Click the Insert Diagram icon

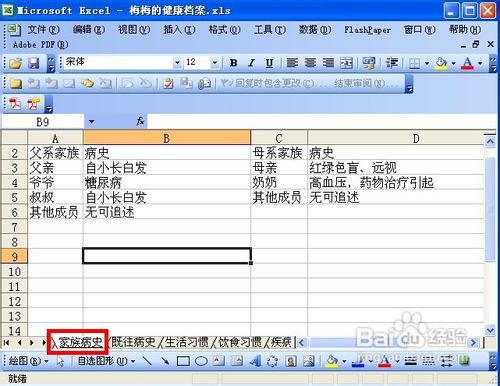tap(272, 361)
